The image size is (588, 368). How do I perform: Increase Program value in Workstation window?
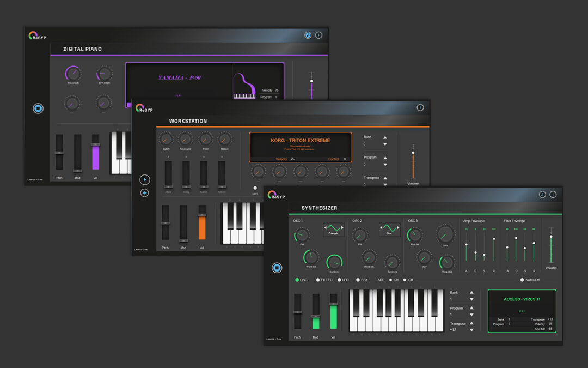pyautogui.click(x=385, y=158)
